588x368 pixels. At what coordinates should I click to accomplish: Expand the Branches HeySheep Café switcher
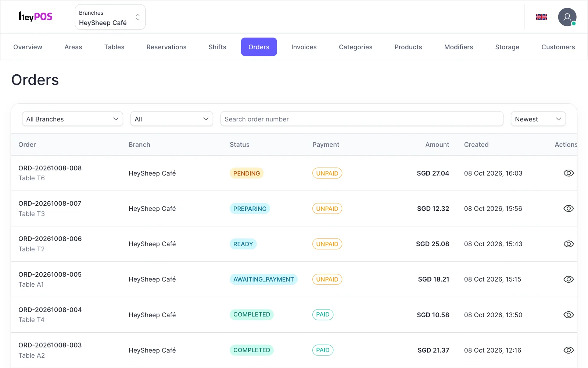pos(110,17)
